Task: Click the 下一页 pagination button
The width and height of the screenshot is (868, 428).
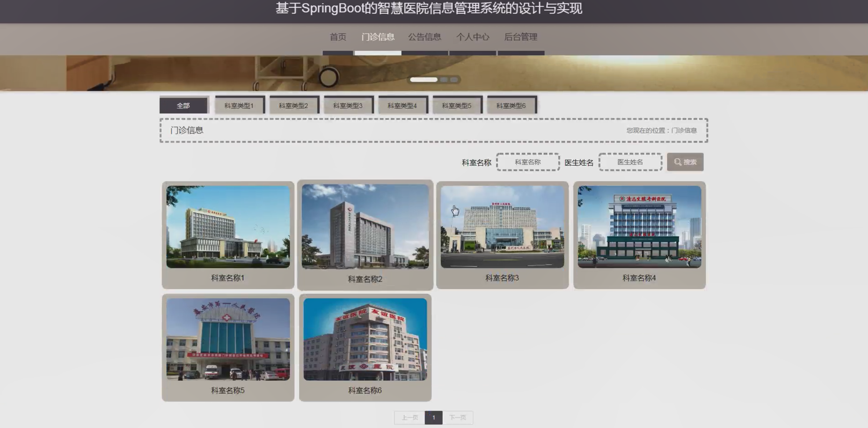Action: tap(458, 418)
